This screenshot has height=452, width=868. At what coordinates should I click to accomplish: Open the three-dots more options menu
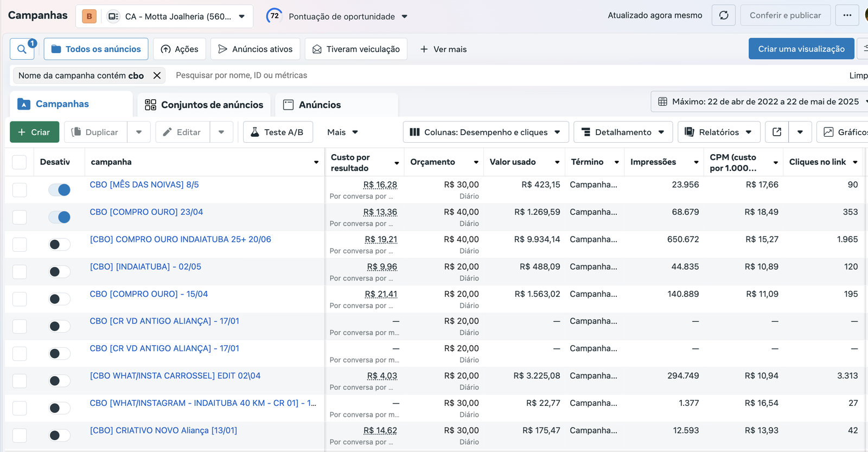[847, 15]
